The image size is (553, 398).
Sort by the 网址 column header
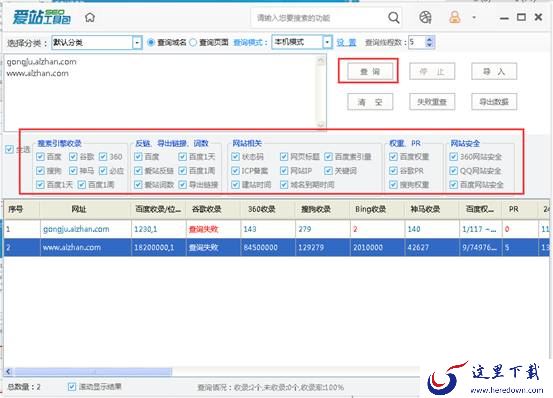click(x=85, y=209)
